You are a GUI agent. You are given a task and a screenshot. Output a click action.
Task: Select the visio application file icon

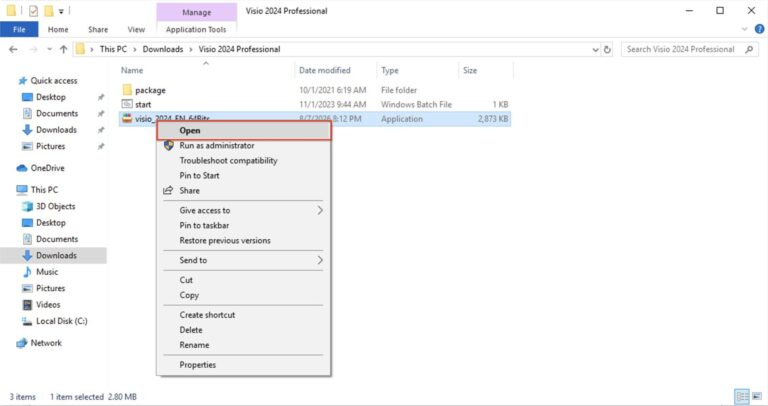127,118
